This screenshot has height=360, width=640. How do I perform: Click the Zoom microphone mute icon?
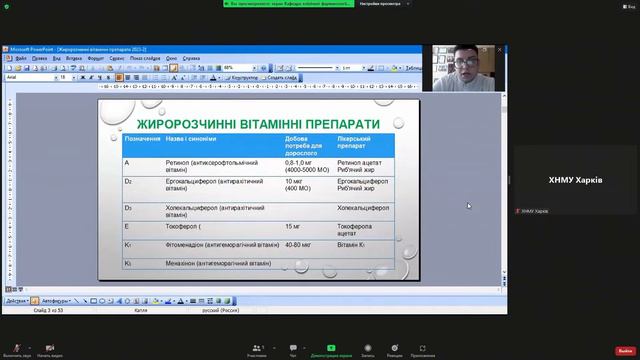[16, 348]
